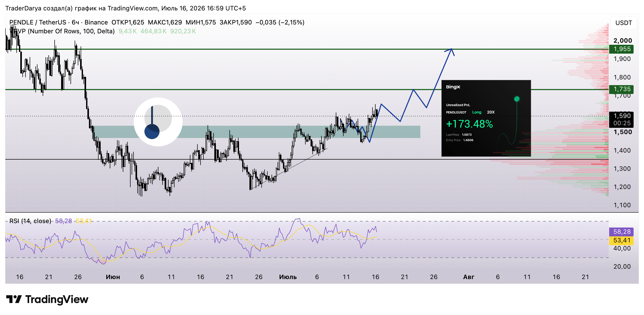Click the Июнь date label on time axis
The height and width of the screenshot is (315, 644).
tap(113, 277)
